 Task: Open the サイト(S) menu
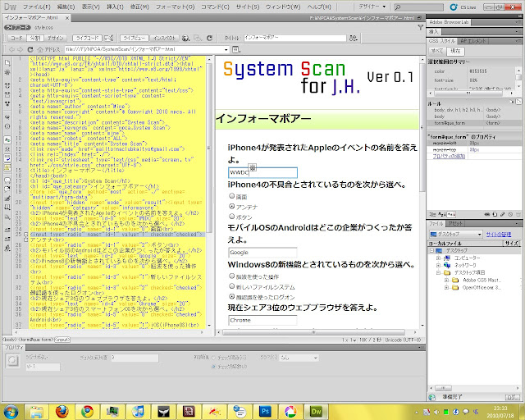[x=248, y=7]
